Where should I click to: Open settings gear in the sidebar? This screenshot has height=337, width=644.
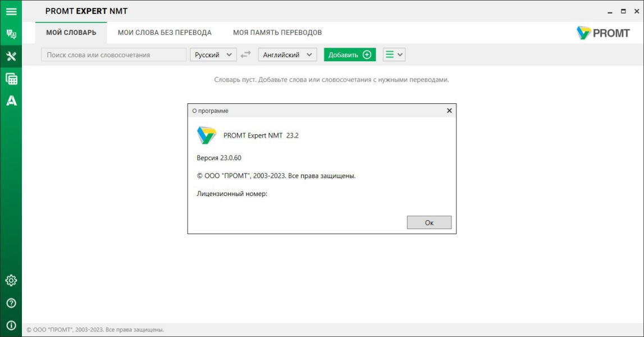point(11,280)
